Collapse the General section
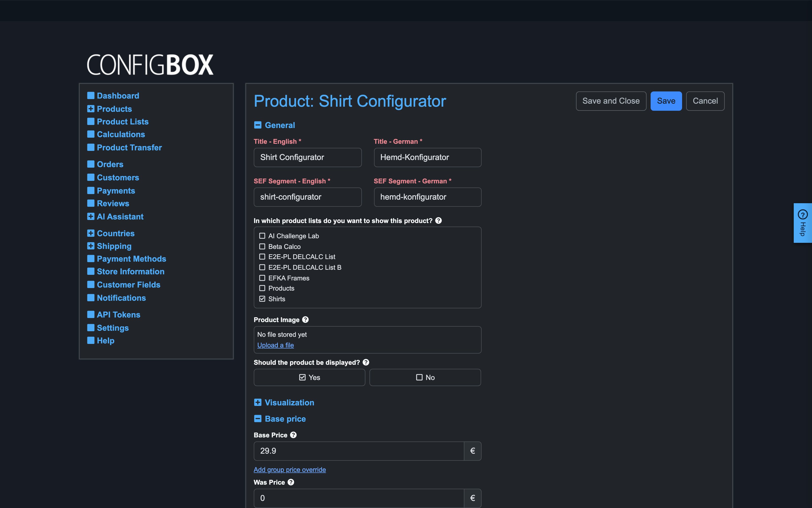The height and width of the screenshot is (508, 812). click(258, 125)
